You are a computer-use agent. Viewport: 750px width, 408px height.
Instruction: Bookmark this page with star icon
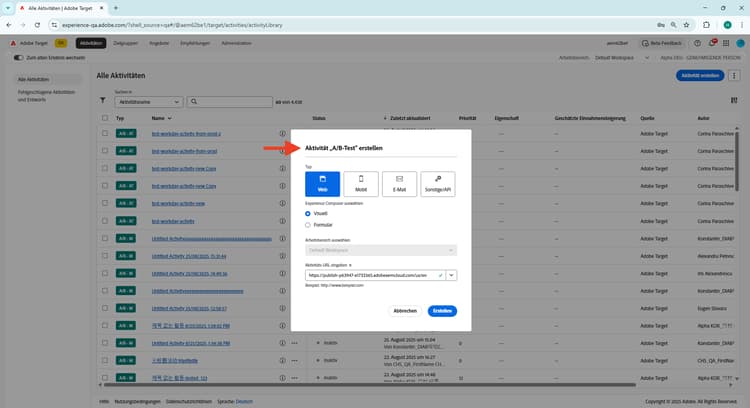pos(686,25)
